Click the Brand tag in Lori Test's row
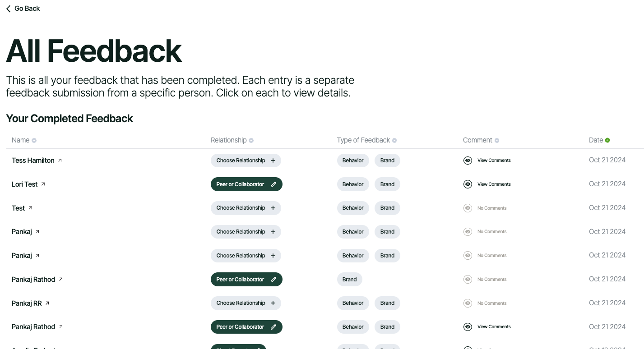The image size is (644, 349). point(387,184)
